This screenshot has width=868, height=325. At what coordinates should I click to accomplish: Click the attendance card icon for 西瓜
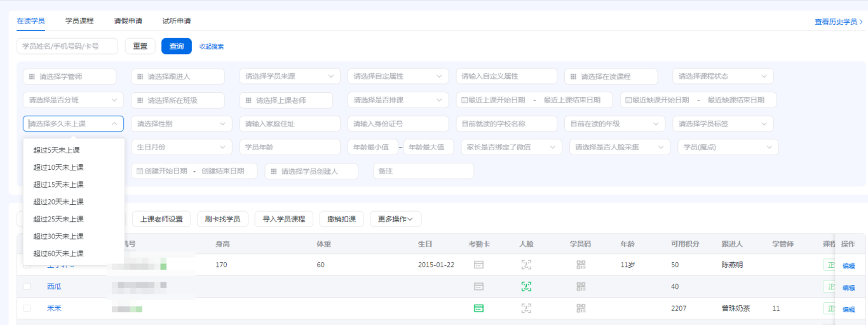pyautogui.click(x=478, y=287)
